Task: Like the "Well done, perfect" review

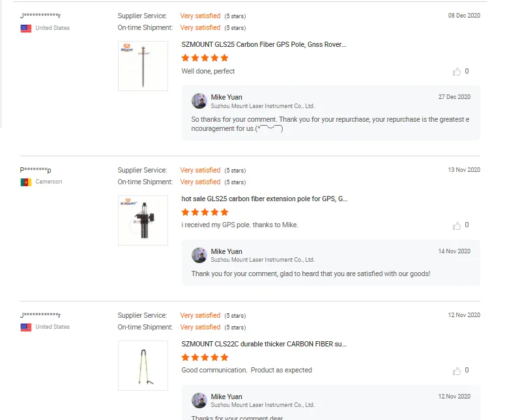Action: click(457, 72)
